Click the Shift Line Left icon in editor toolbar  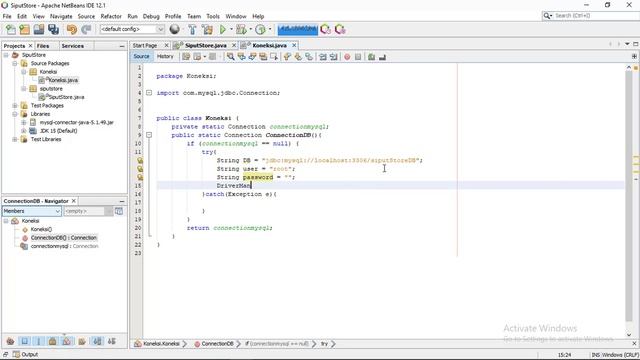pyautogui.click(x=323, y=57)
